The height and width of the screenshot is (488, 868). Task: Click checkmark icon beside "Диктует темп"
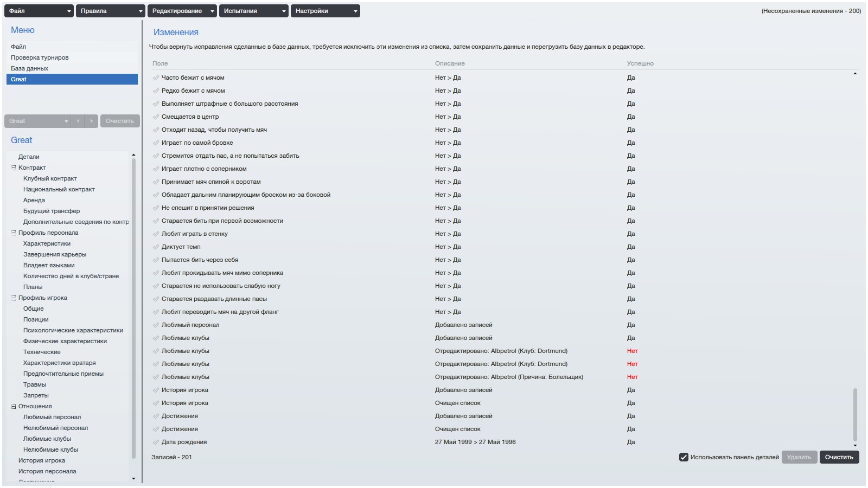pyautogui.click(x=156, y=247)
